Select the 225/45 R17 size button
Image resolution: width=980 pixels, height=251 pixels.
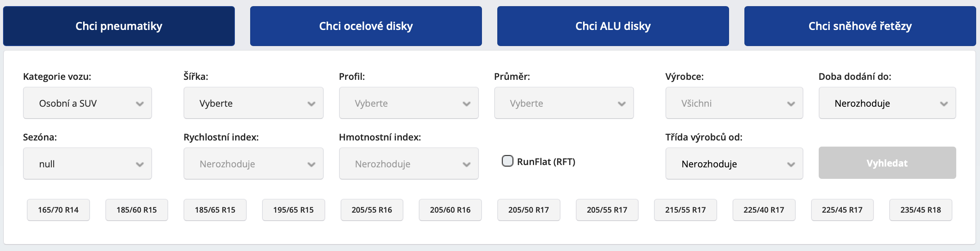pos(842,210)
